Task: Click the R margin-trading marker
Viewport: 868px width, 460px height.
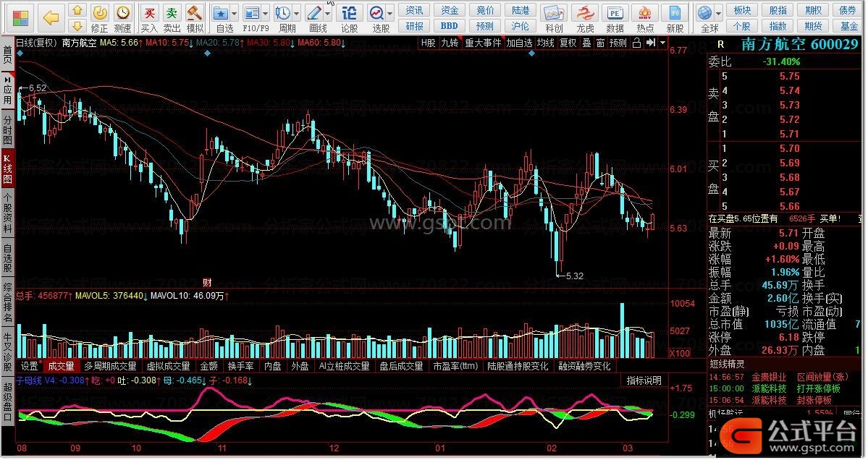Action: pos(720,46)
